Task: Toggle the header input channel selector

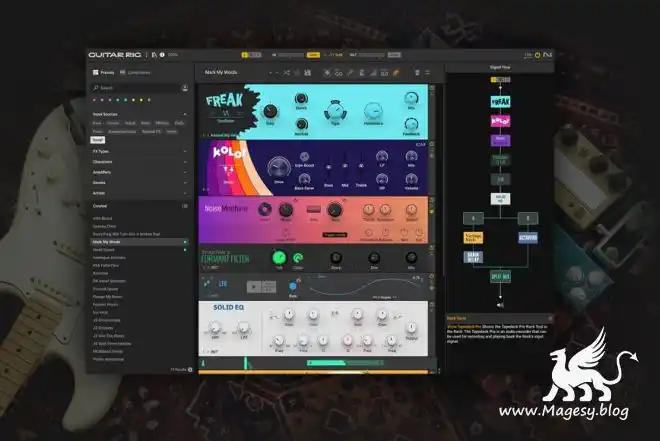Action: tap(251, 55)
